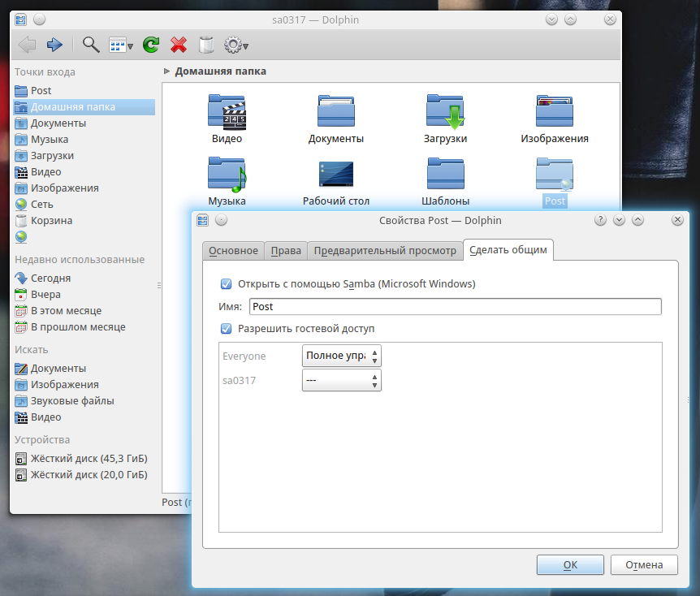The width and height of the screenshot is (700, 596).
Task: Toggle Разрешить гостевой доступ checkbox
Action: [227, 329]
